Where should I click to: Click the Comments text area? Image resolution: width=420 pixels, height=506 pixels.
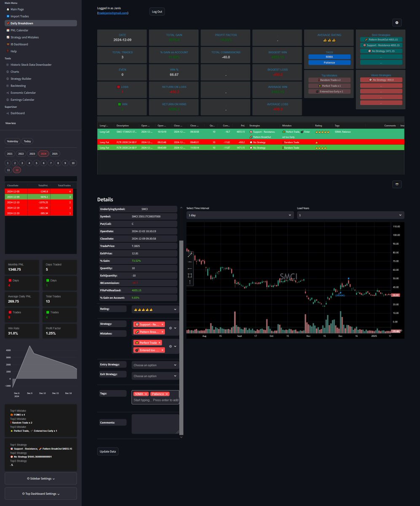pyautogui.click(x=155, y=424)
